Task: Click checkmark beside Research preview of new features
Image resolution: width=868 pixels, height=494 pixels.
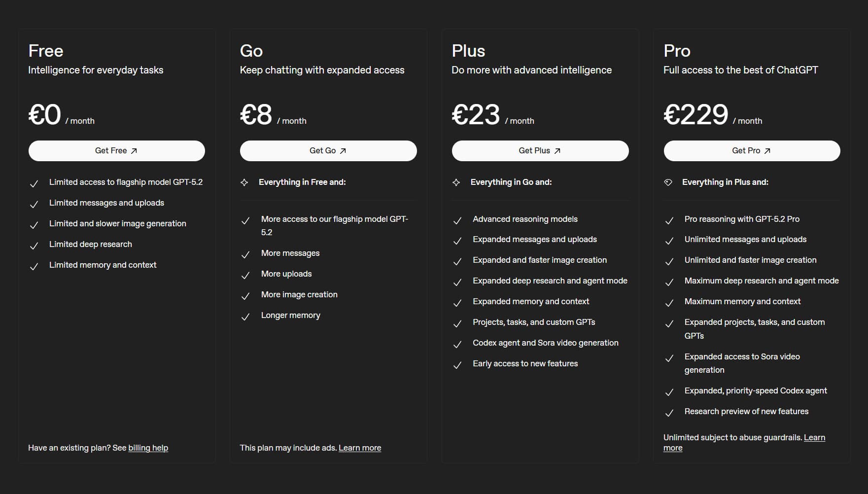Action: pos(669,413)
